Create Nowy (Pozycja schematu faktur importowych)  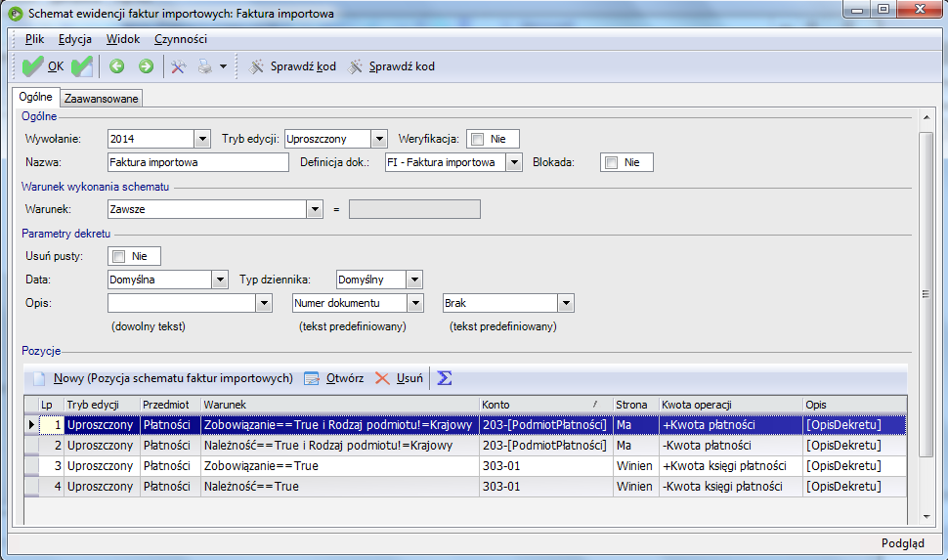[163, 378]
